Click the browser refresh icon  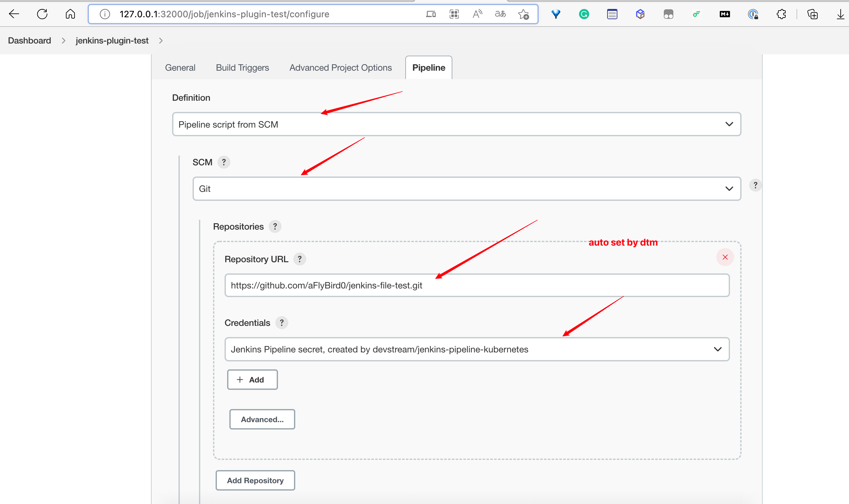(x=42, y=14)
